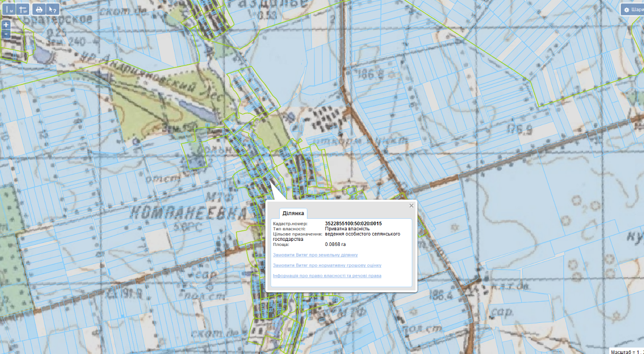The width and height of the screenshot is (644, 354).
Task: Click the Цільове призначення label
Action: pyautogui.click(x=297, y=234)
